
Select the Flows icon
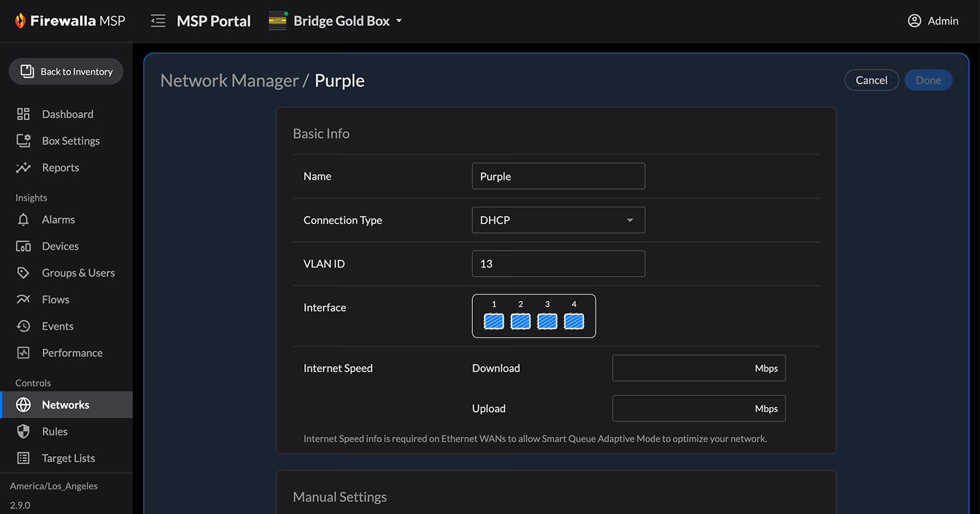tap(23, 299)
